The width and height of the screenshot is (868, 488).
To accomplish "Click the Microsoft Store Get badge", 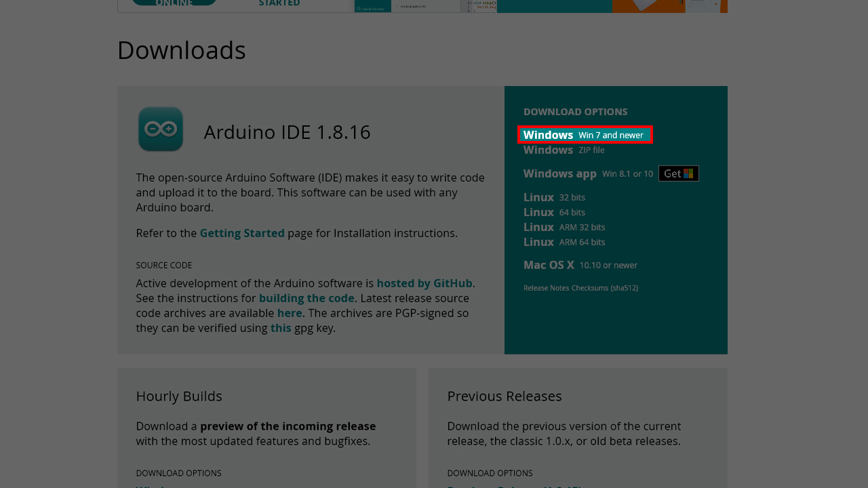I will (678, 174).
